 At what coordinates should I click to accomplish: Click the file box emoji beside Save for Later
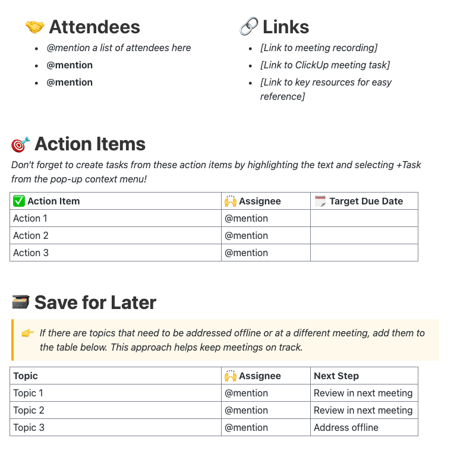pos(20,302)
